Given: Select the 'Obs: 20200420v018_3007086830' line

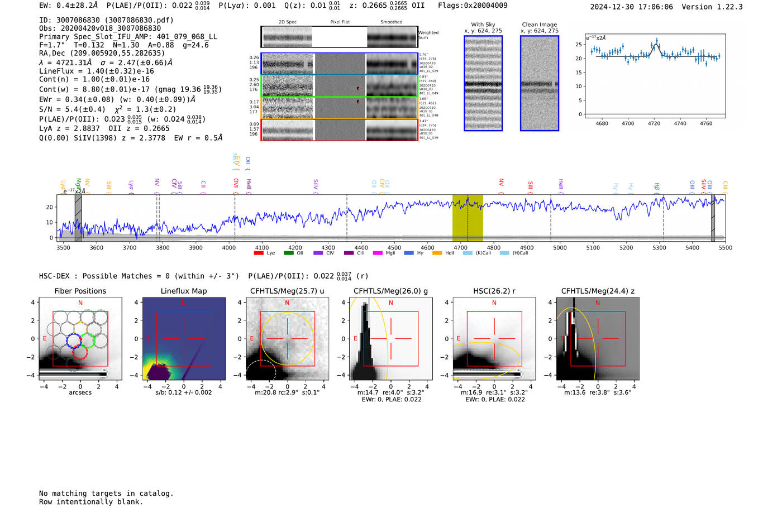Looking at the screenshot, I should 100,28.
